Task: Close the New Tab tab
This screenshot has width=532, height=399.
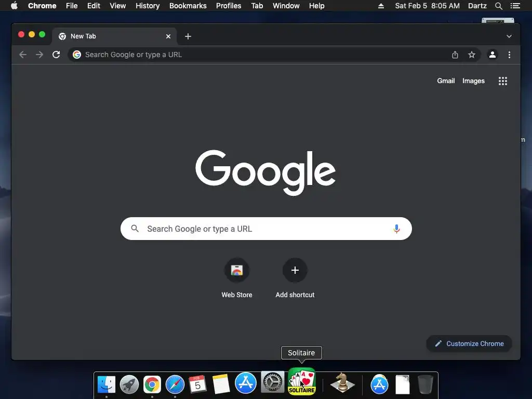Action: pos(168,36)
